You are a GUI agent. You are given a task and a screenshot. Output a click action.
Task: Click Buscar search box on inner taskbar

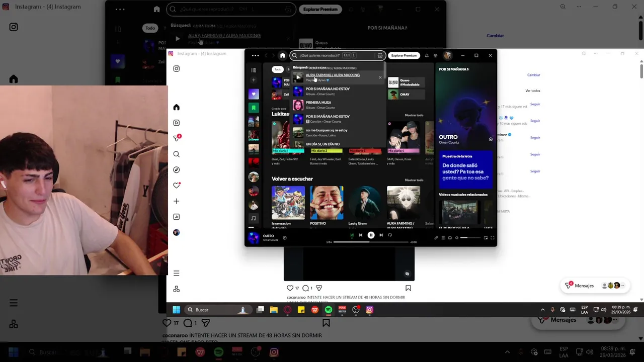click(x=218, y=310)
